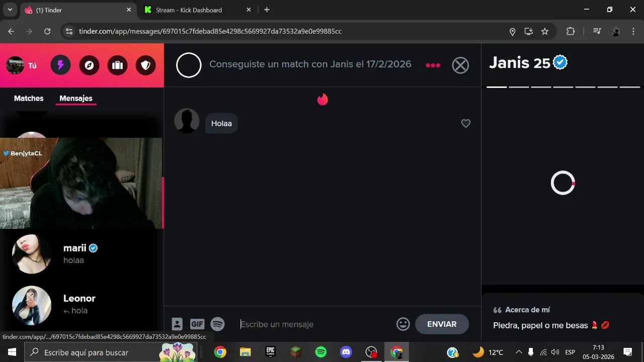Click sender avatar beside Holaa message

187,121
